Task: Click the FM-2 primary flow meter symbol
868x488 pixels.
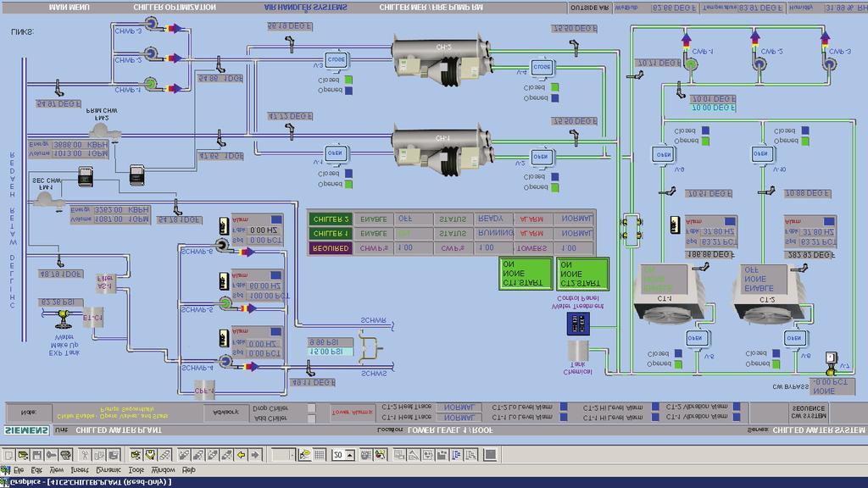Action: click(x=103, y=131)
